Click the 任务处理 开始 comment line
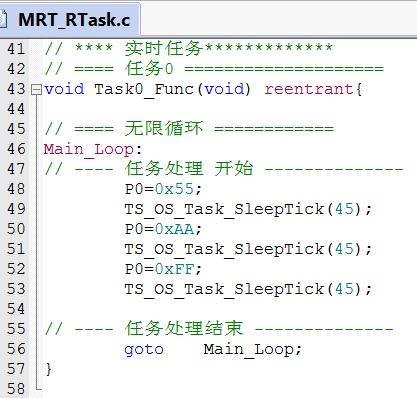This screenshot has height=398, width=417. [223, 169]
